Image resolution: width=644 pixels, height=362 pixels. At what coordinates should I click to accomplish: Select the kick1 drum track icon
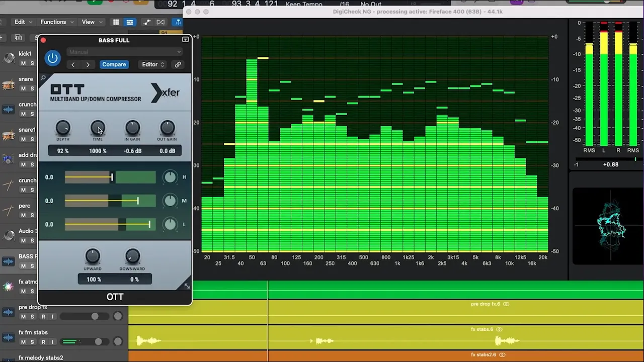pos(8,58)
